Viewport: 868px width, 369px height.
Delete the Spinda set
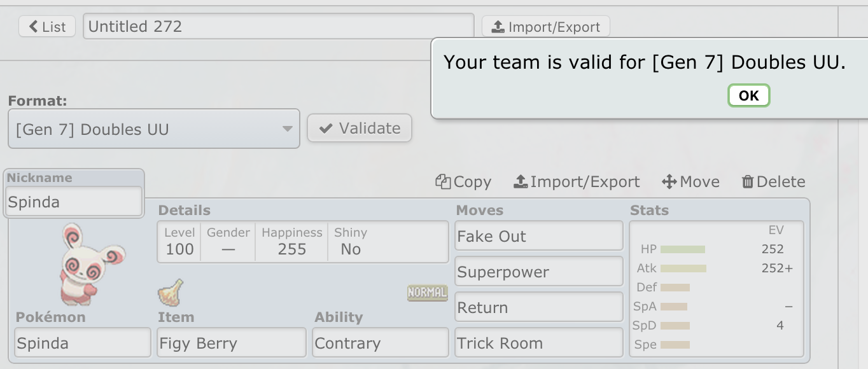[773, 182]
